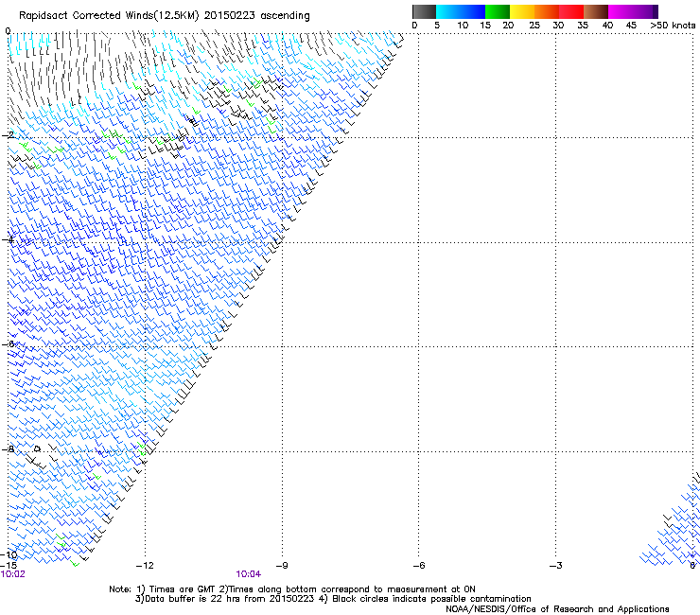Click the longitude label '-12' at bottom
The height and width of the screenshot is (615, 700).
click(145, 566)
